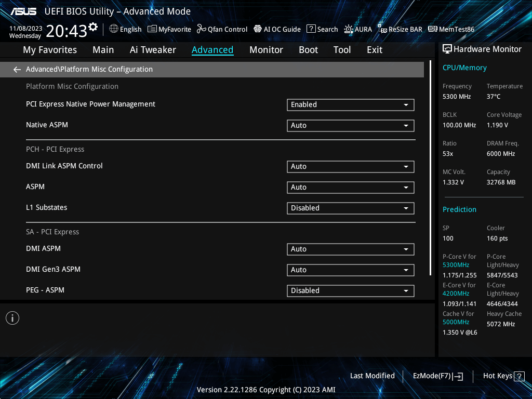Select Native ASPM label

point(47,125)
